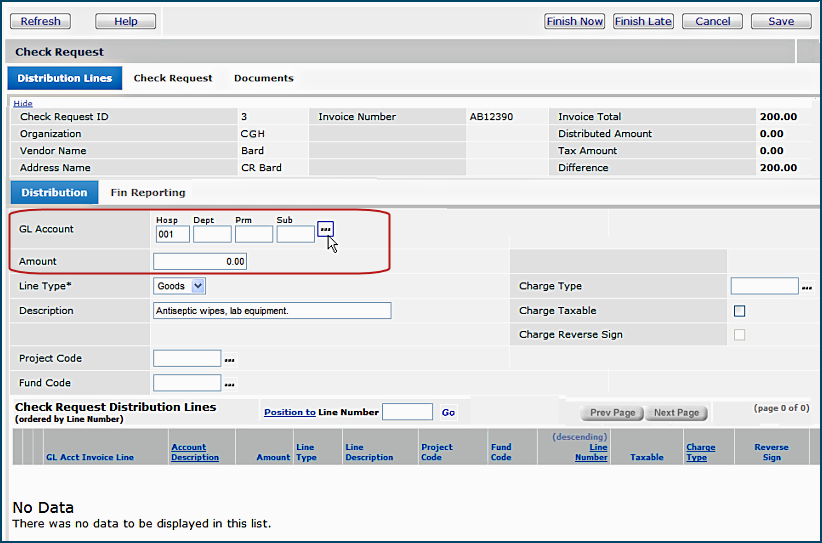This screenshot has height=543, width=822.
Task: Switch to the Check Request tab
Action: coord(173,78)
